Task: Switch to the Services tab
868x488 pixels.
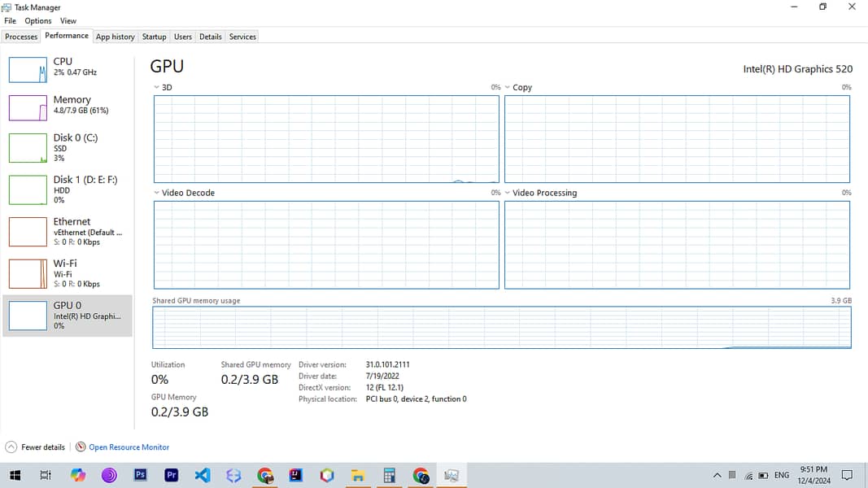Action: click(242, 37)
